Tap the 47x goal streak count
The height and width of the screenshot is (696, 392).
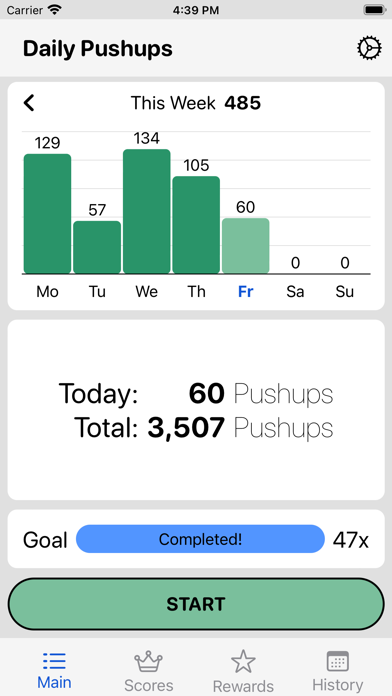[351, 540]
